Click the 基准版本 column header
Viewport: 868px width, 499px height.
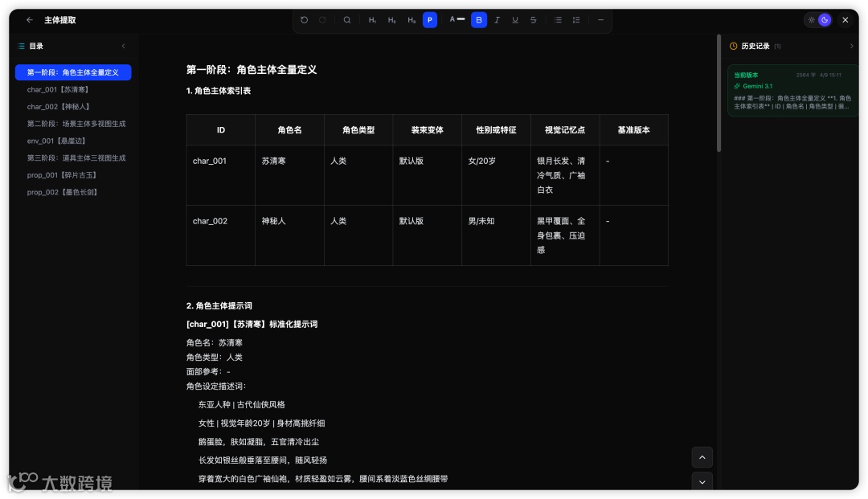tap(634, 130)
